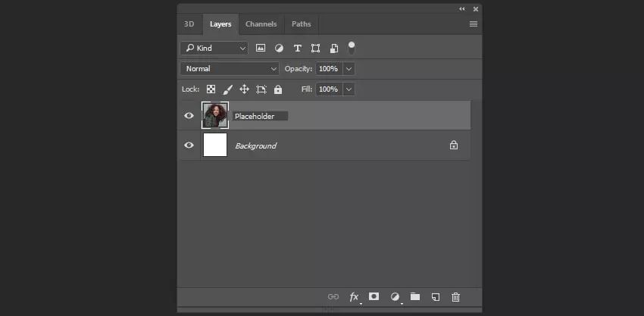Filter for shape layers icon
The width and height of the screenshot is (644, 316).
click(x=315, y=48)
